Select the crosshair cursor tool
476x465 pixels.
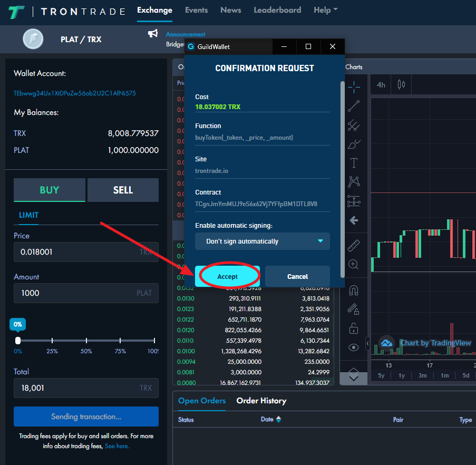(x=354, y=88)
